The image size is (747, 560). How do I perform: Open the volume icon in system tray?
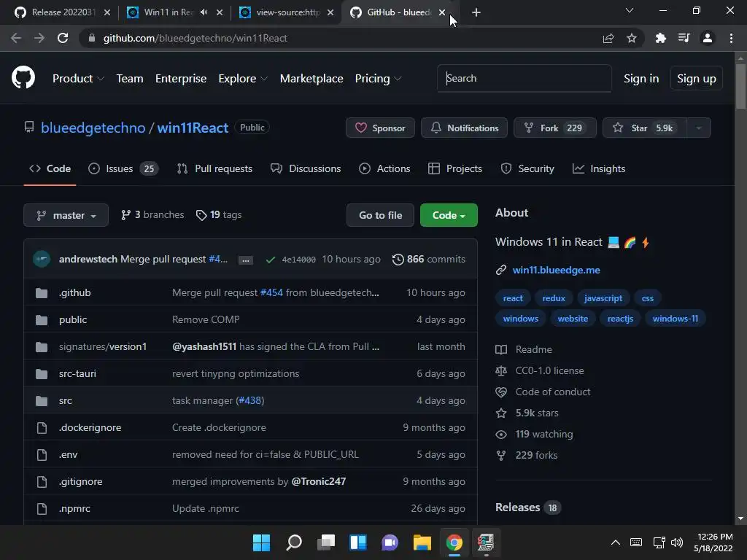click(677, 542)
